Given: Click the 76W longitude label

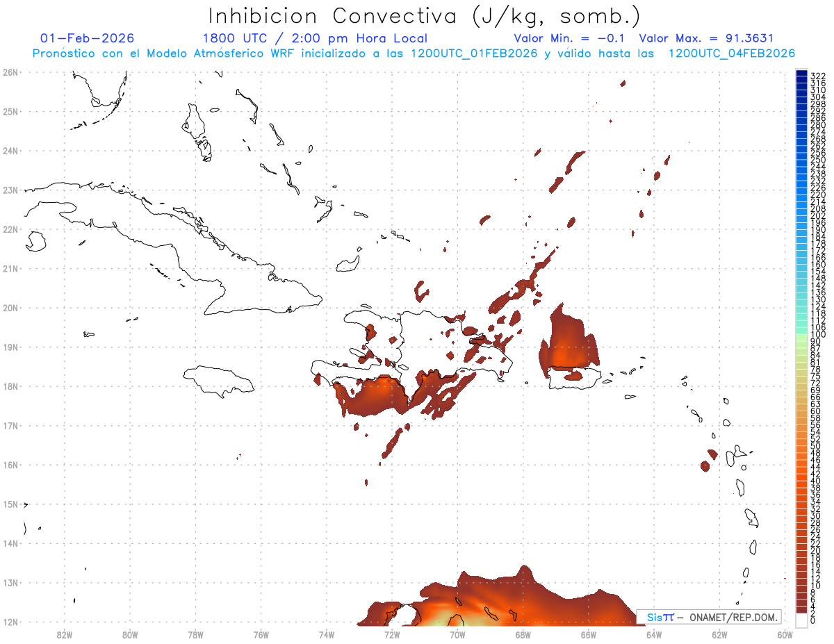Looking at the screenshot, I should pos(261,634).
